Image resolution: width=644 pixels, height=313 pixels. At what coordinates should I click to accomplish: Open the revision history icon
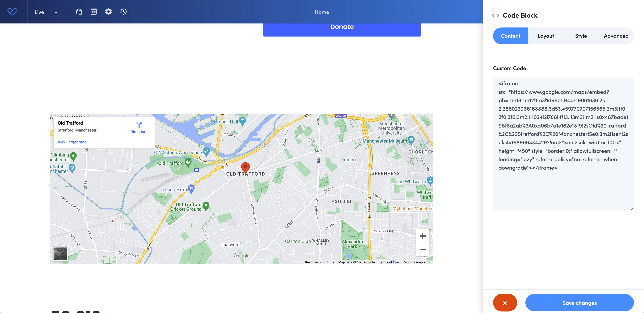click(123, 12)
